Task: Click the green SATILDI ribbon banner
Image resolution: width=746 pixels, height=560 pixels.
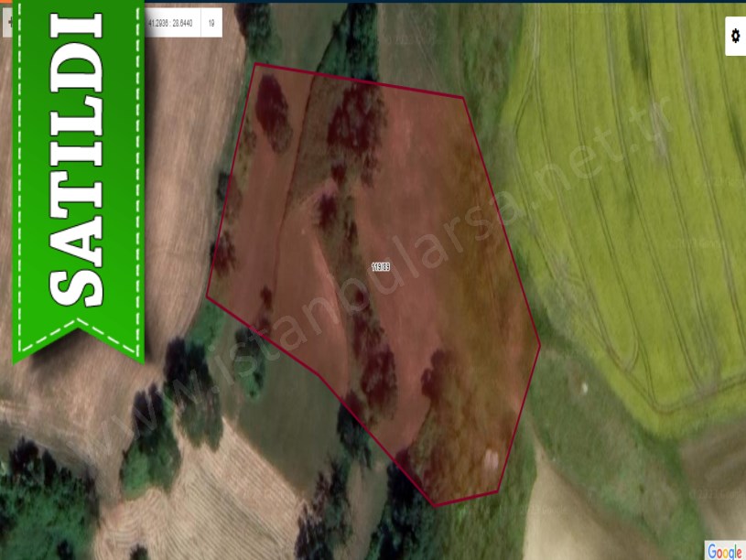Action: [x=77, y=174]
